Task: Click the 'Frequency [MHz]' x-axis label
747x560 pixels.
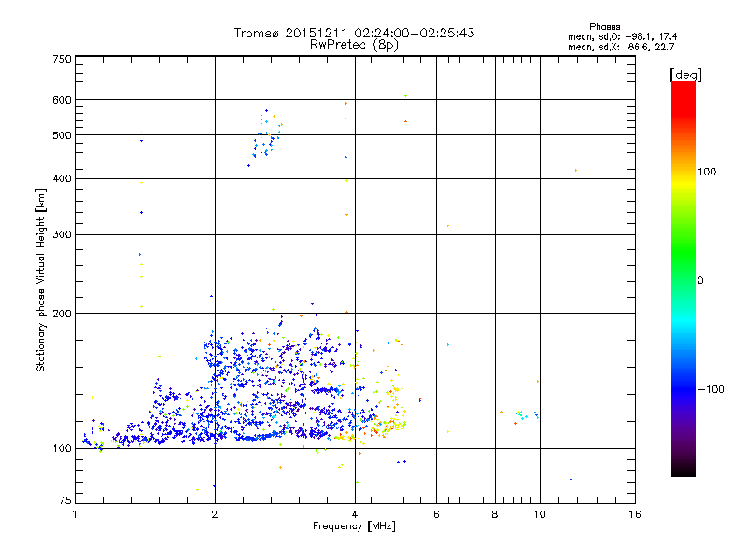Action: pos(354,526)
